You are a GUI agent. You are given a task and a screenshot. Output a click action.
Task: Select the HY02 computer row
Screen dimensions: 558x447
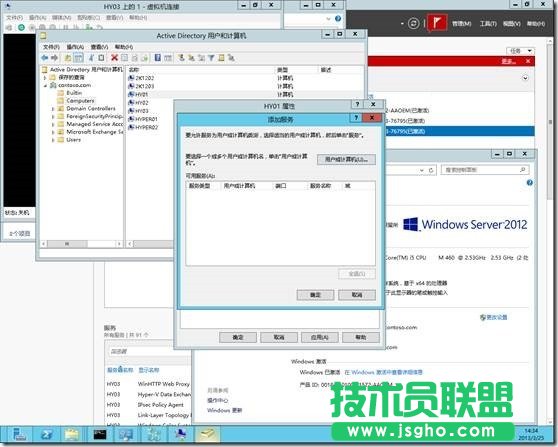[150, 102]
